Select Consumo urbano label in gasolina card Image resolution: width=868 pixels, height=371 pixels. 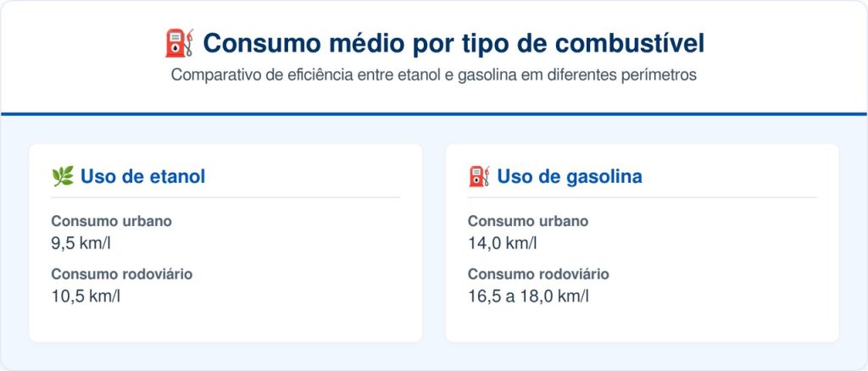(x=528, y=221)
